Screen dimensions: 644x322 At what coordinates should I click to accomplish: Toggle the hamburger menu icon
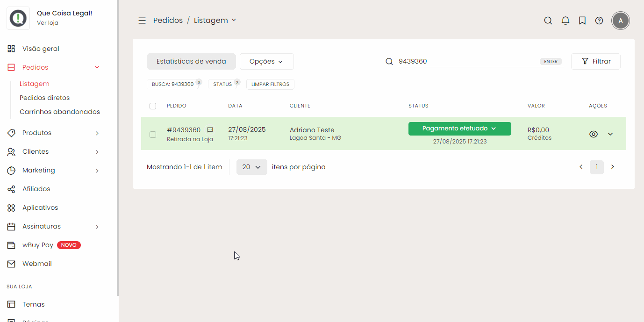[142, 21]
